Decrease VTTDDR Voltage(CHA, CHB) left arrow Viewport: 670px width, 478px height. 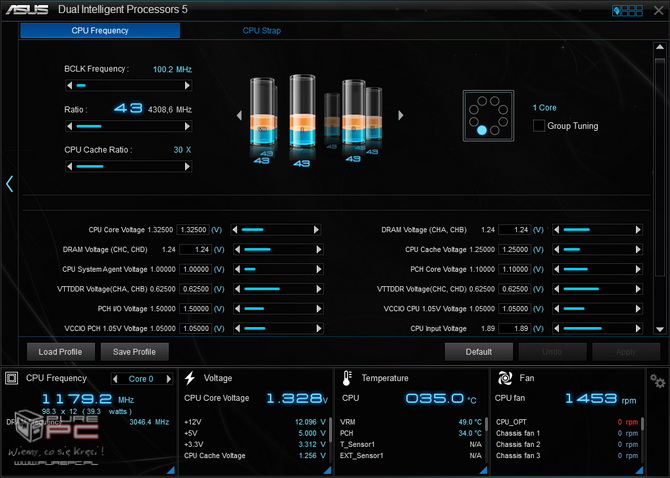[x=238, y=289]
